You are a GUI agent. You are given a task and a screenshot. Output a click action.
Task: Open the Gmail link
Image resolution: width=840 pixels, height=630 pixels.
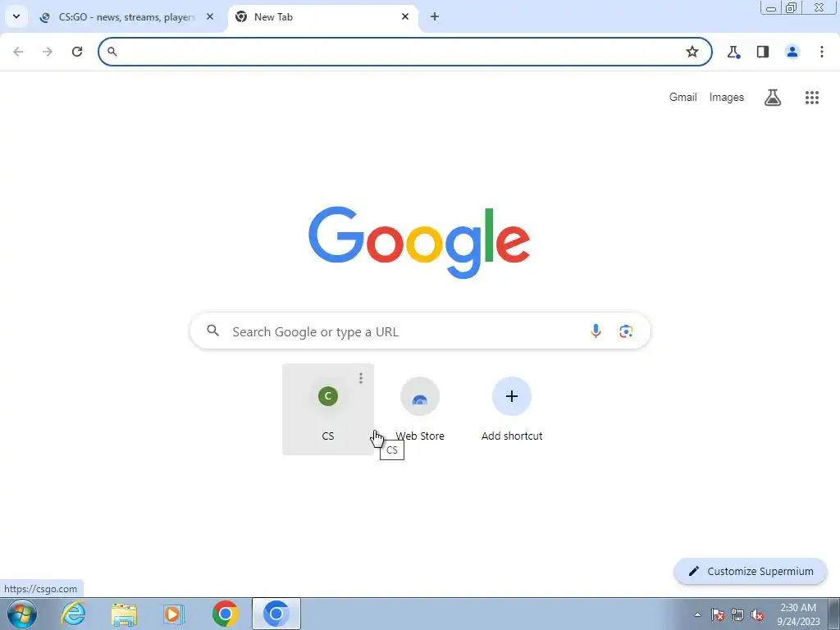(x=683, y=97)
